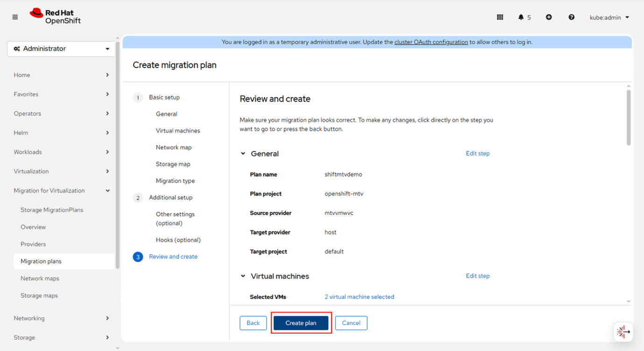
Task: Open the application launcher grid
Action: click(500, 17)
